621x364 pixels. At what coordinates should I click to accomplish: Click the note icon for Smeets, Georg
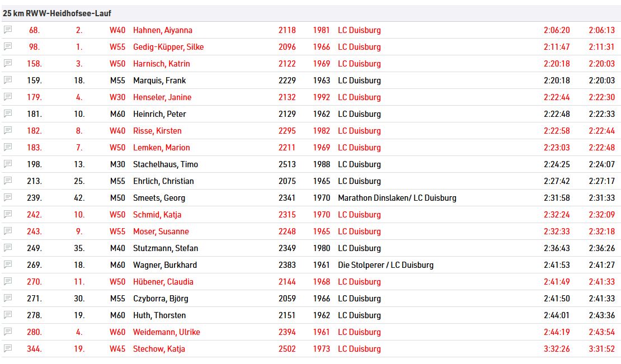(8, 197)
